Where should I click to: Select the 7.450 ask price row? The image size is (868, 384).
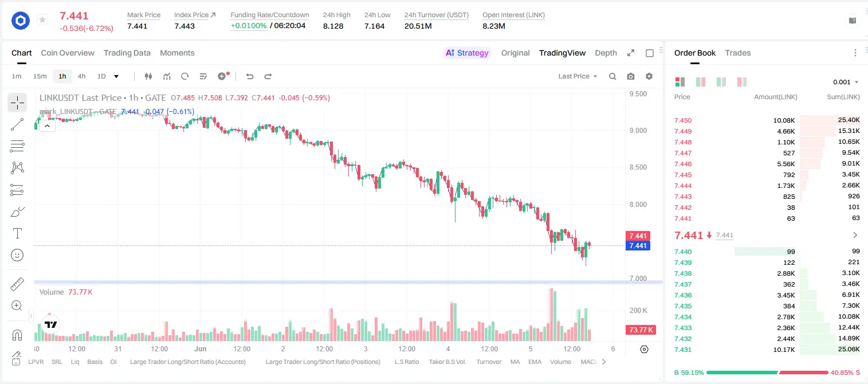[767, 120]
